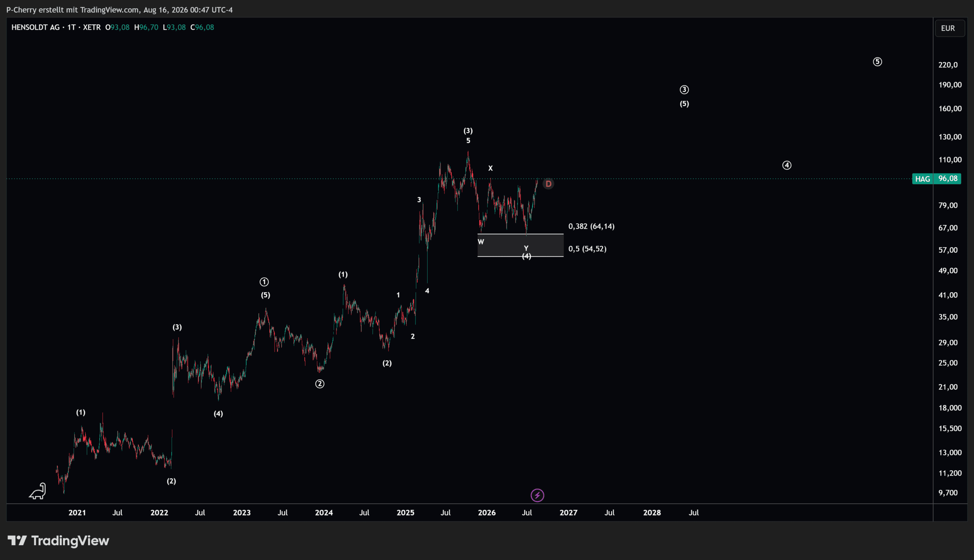Click the 21,00 price scale label
Screen dimensions: 974x560
(x=948, y=387)
